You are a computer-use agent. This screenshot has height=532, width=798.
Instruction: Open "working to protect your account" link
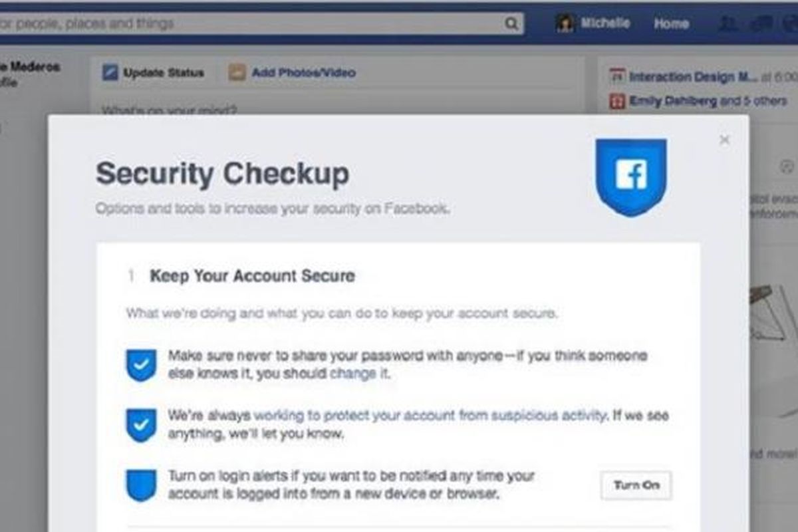pyautogui.click(x=430, y=416)
